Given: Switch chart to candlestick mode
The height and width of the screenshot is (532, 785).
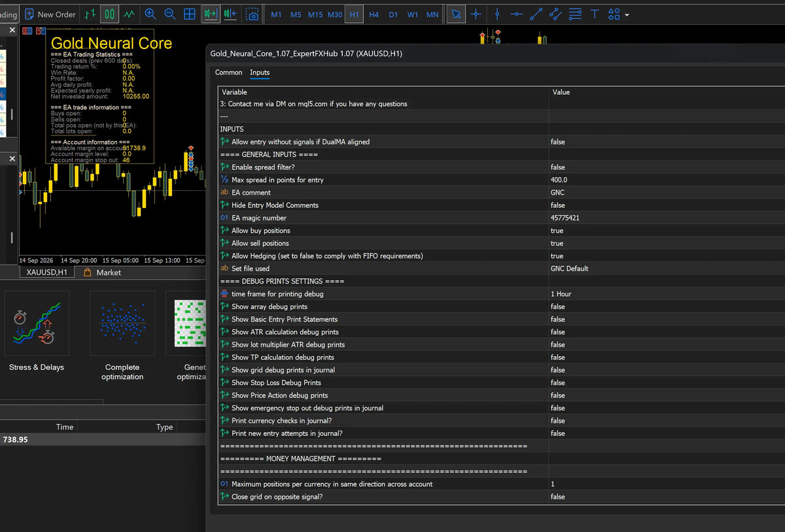Looking at the screenshot, I should click(x=109, y=14).
